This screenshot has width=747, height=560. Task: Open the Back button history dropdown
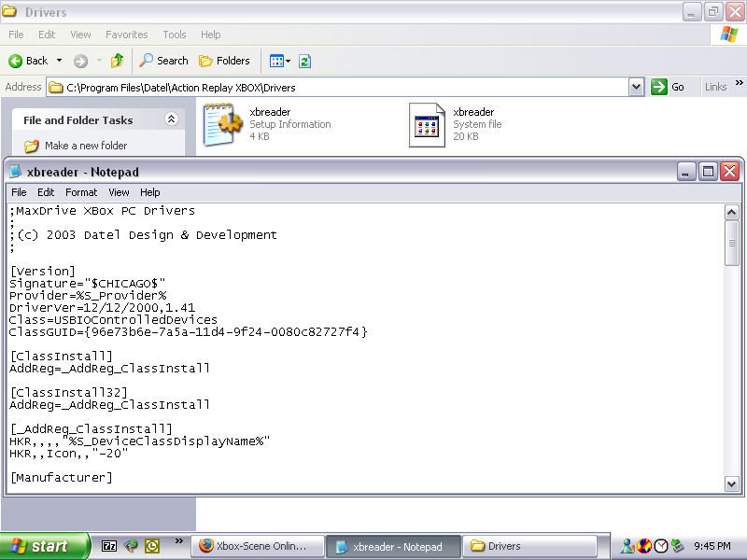point(59,61)
